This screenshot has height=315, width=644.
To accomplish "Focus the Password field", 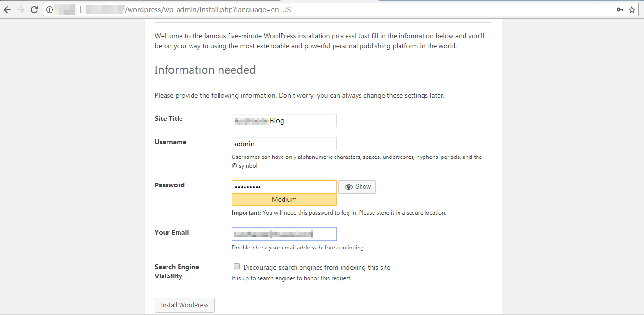I will click(284, 187).
